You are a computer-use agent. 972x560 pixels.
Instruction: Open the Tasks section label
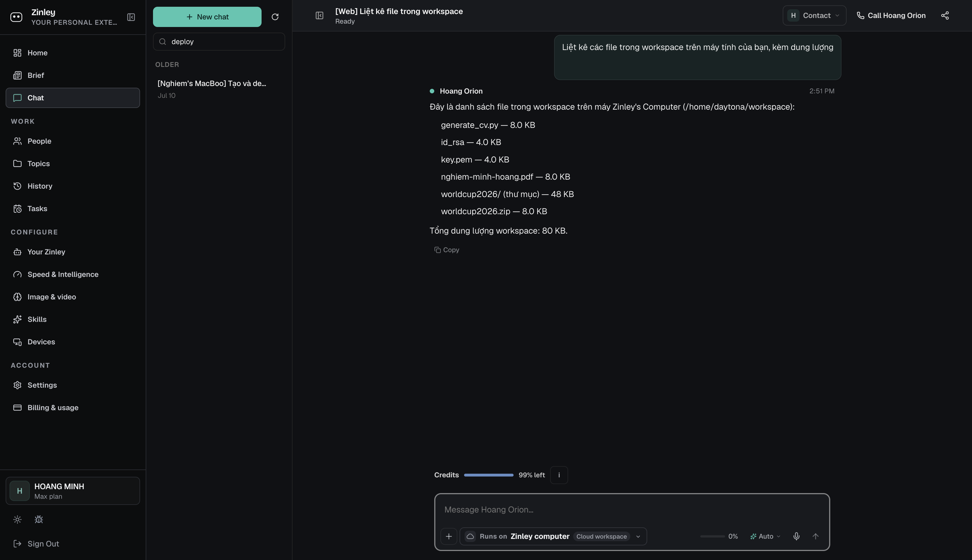[x=37, y=209]
